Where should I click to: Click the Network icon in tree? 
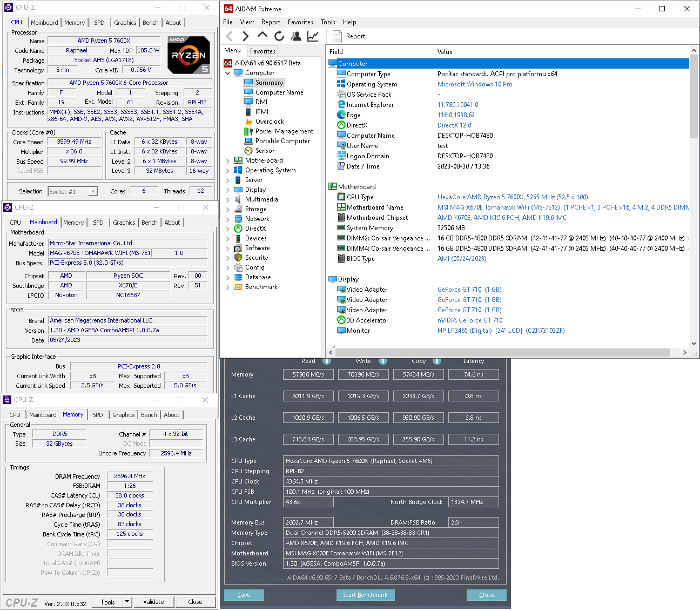[x=238, y=219]
